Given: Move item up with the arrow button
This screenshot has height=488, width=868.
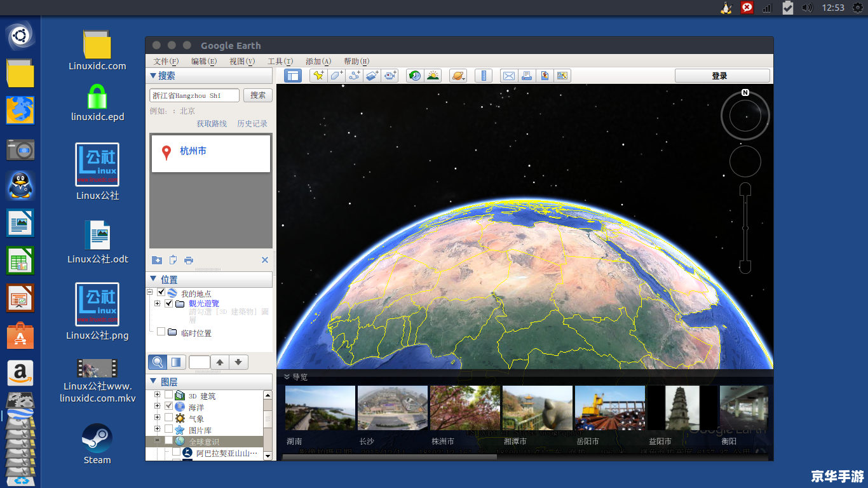Looking at the screenshot, I should click(x=220, y=362).
